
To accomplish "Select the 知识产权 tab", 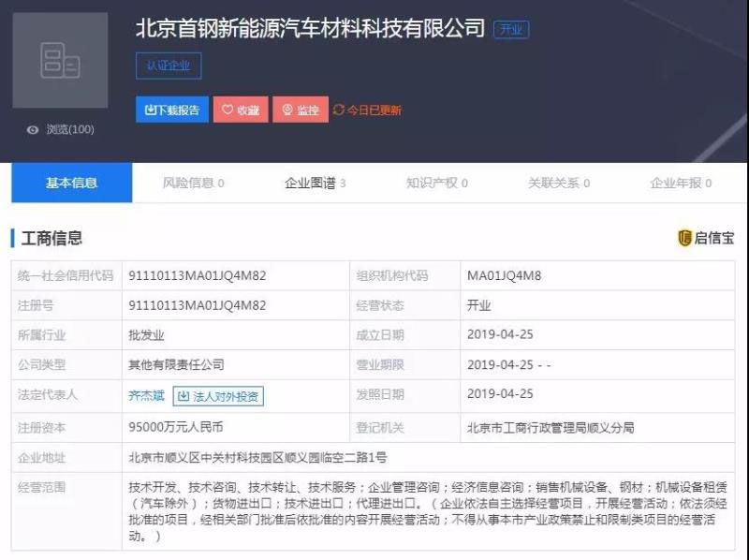I will (436, 184).
